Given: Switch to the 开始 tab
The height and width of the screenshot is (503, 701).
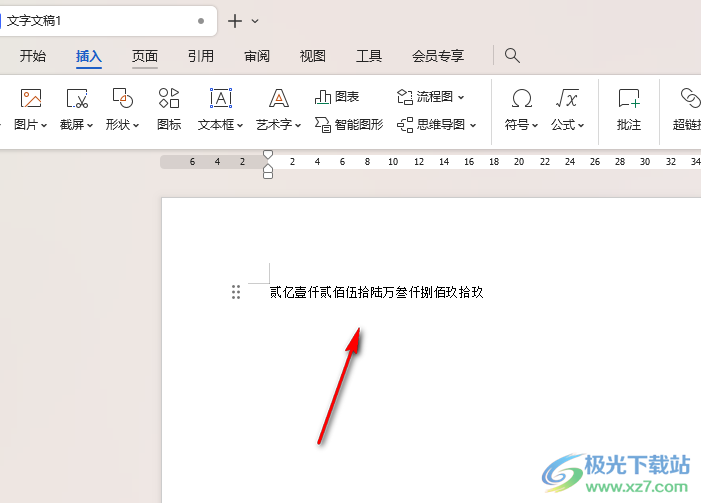Looking at the screenshot, I should 33,56.
